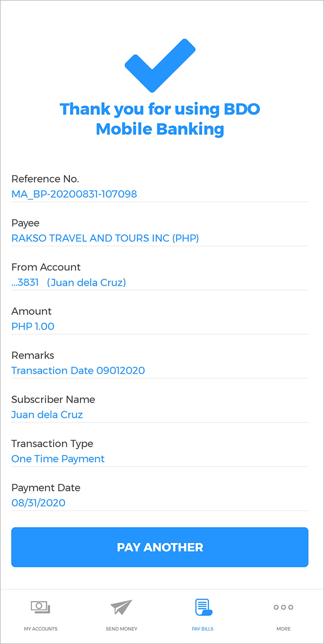Open the MORE tab label
Viewport: 324px width, 644px height.
click(283, 629)
